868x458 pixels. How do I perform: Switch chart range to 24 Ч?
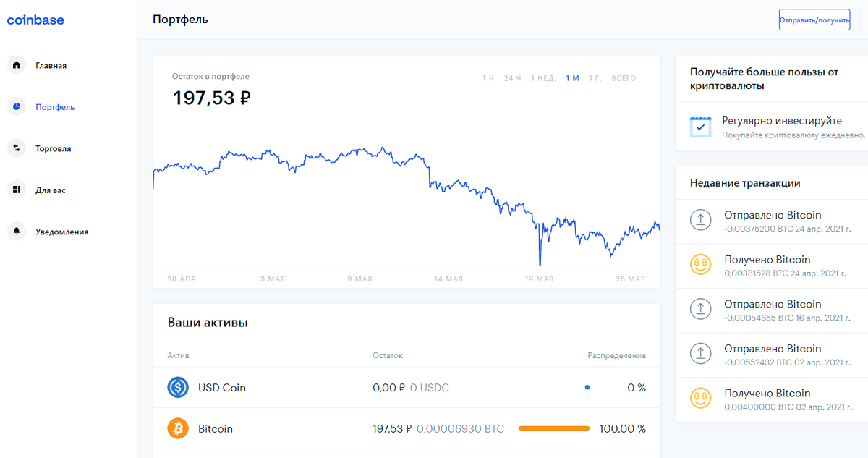(512, 78)
